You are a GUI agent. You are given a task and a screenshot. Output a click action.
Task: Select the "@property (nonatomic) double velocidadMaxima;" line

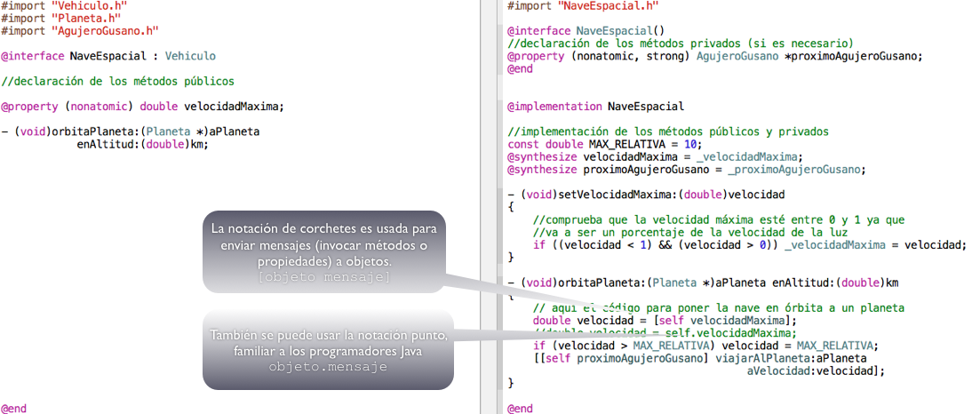pyautogui.click(x=142, y=107)
